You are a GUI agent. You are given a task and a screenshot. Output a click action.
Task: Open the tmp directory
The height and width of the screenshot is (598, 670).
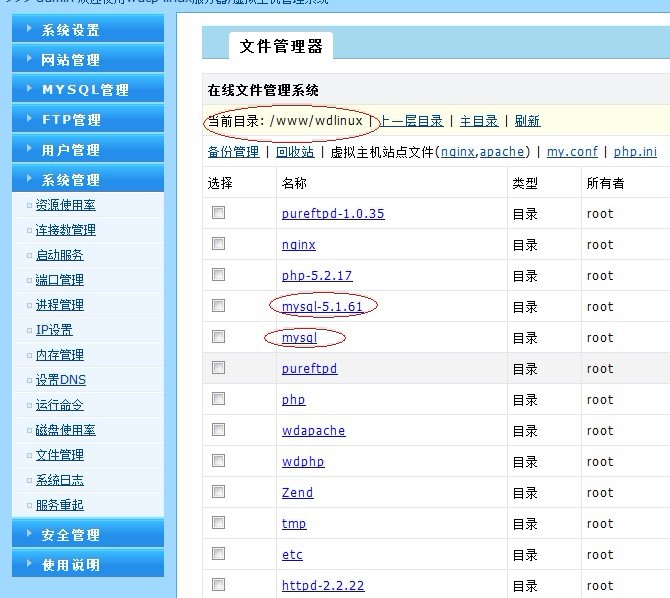click(294, 524)
